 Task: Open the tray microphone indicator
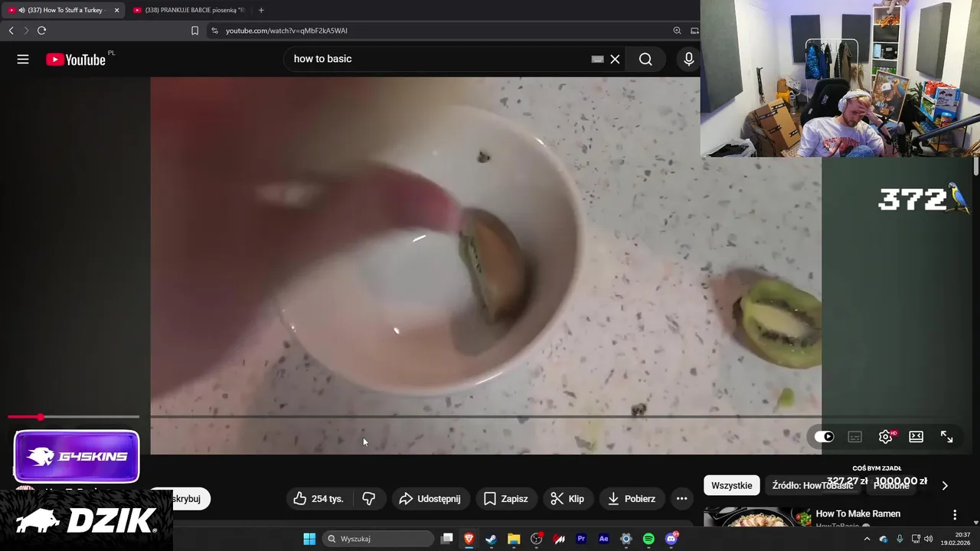point(900,539)
